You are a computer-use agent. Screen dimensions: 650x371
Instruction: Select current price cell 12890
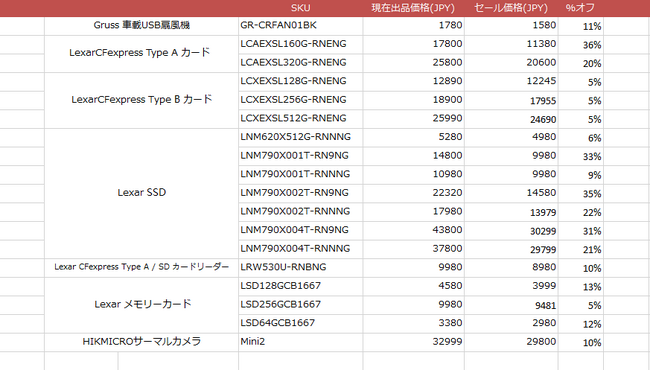pos(413,82)
